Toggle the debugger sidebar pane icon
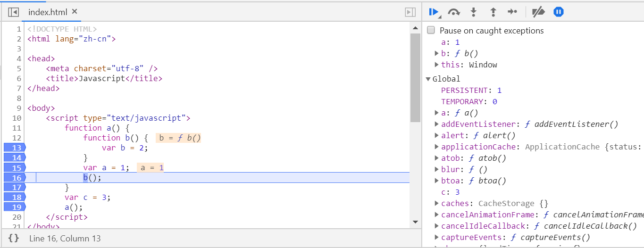The width and height of the screenshot is (644, 248). tap(410, 12)
